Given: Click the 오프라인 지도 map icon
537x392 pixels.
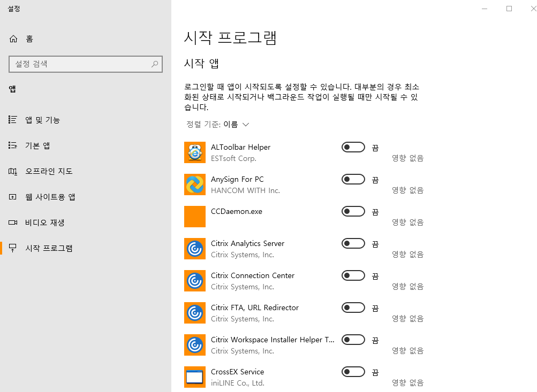Looking at the screenshot, I should (x=13, y=171).
